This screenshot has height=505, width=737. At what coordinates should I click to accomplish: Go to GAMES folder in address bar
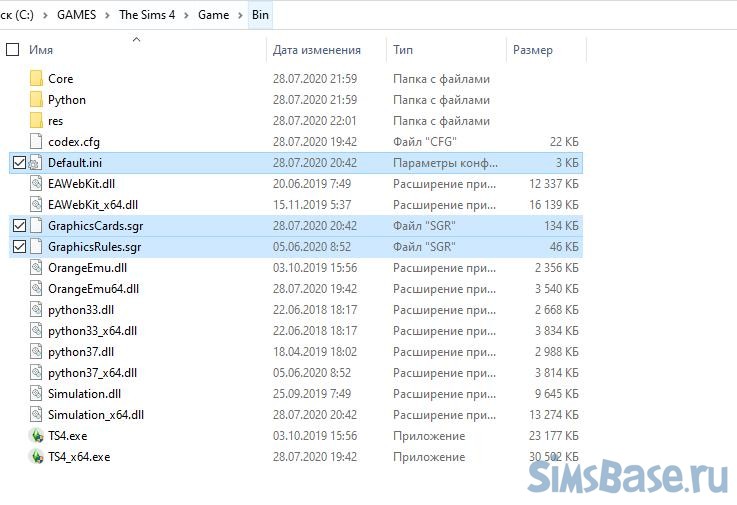pos(77,15)
